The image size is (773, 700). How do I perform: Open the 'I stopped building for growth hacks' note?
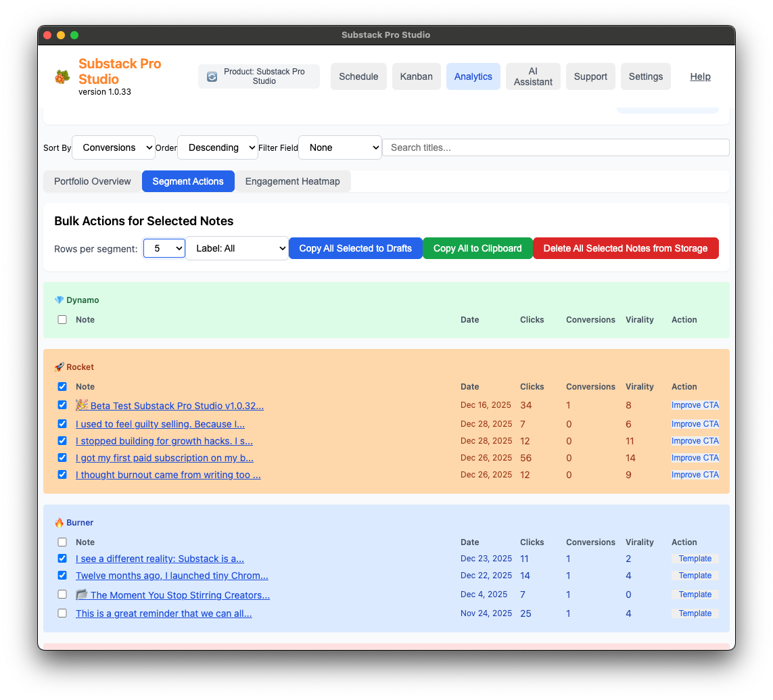pos(164,441)
